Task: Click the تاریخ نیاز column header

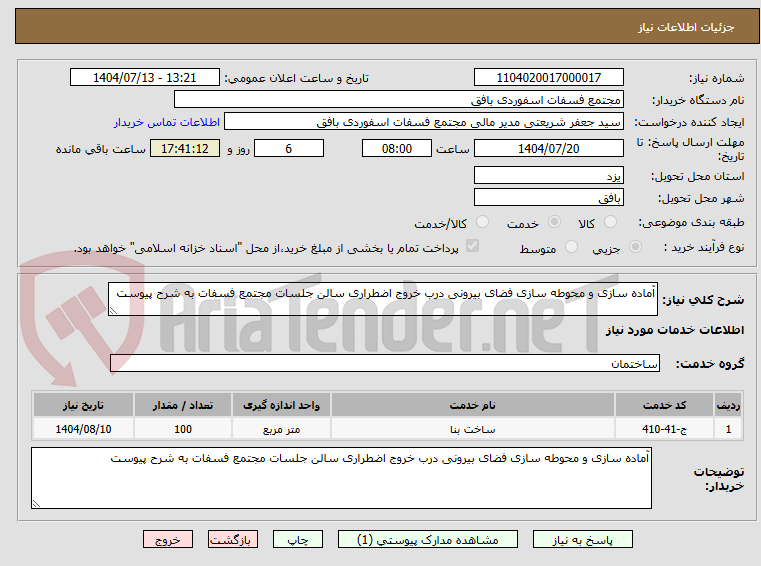Action: [83, 405]
